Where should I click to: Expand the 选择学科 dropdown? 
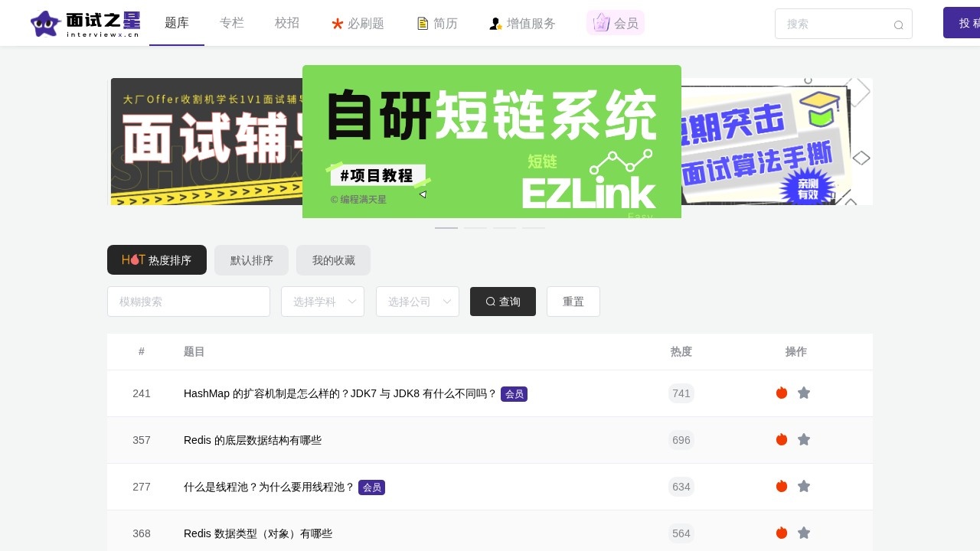pos(322,302)
